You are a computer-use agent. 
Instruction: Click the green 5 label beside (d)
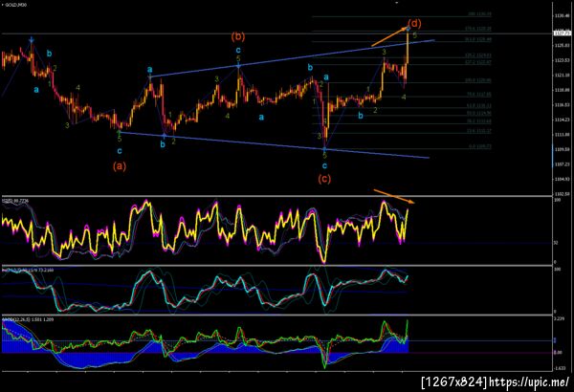[414, 35]
